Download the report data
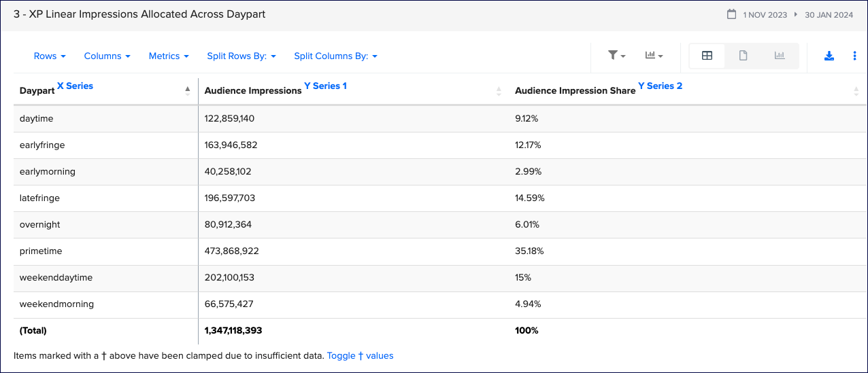Image resolution: width=868 pixels, height=373 pixels. (829, 56)
